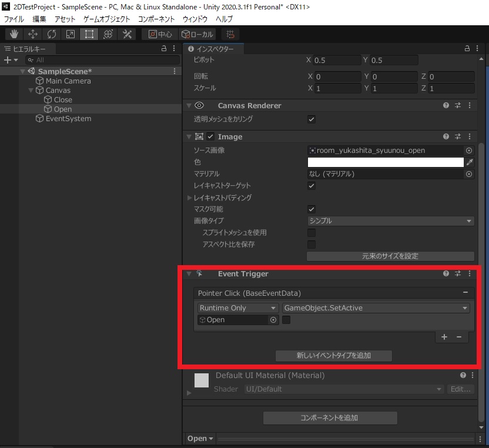Open Default UI Material options menu
The width and height of the screenshot is (489, 448).
473,375
